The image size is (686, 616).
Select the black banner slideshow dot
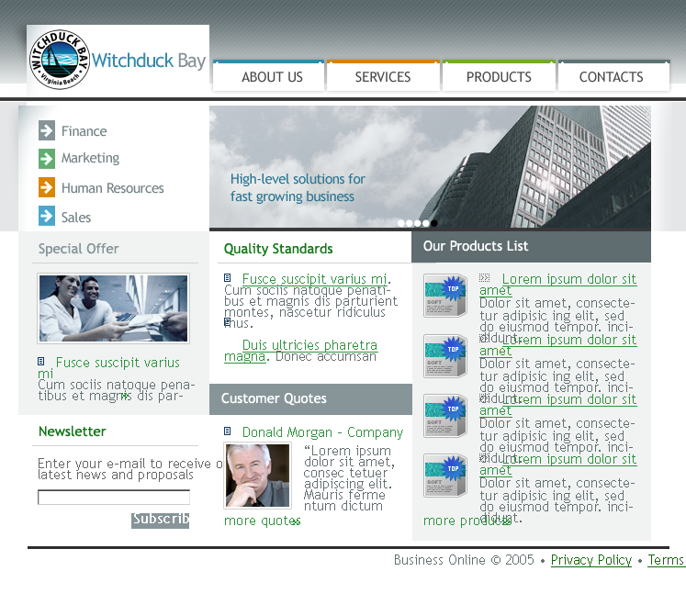tap(434, 223)
